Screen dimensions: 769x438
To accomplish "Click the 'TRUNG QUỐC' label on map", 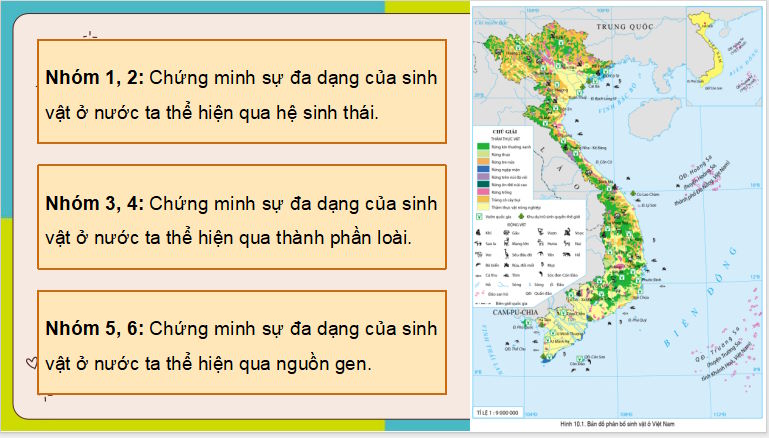I will [625, 26].
